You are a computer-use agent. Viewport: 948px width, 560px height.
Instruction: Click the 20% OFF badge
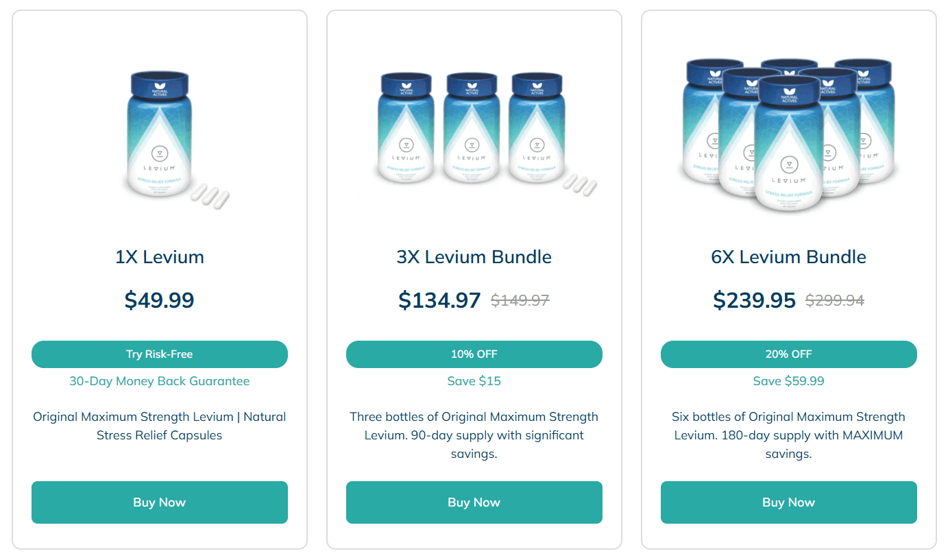788,354
